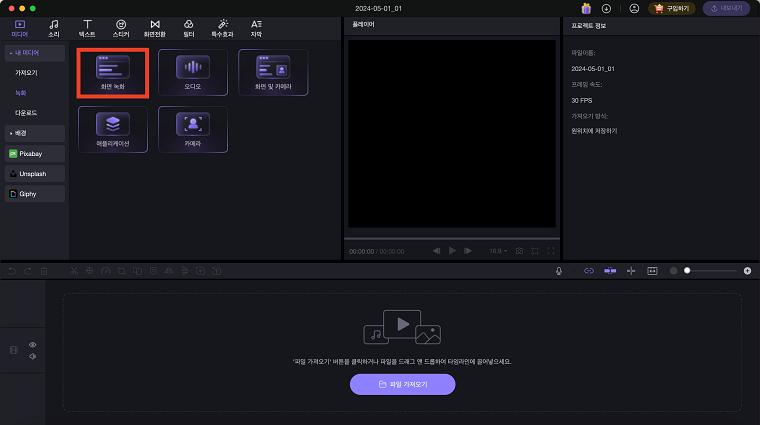Click the scissors split icon

[74, 271]
